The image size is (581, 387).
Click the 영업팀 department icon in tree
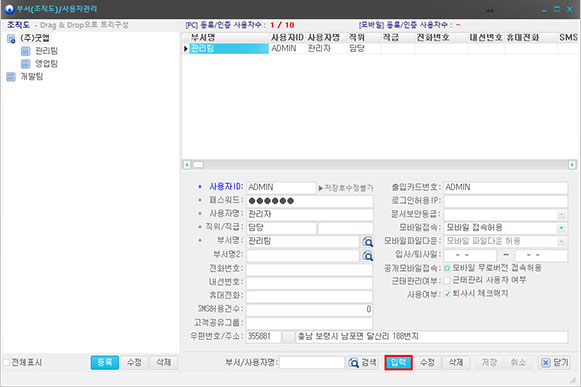coord(26,64)
